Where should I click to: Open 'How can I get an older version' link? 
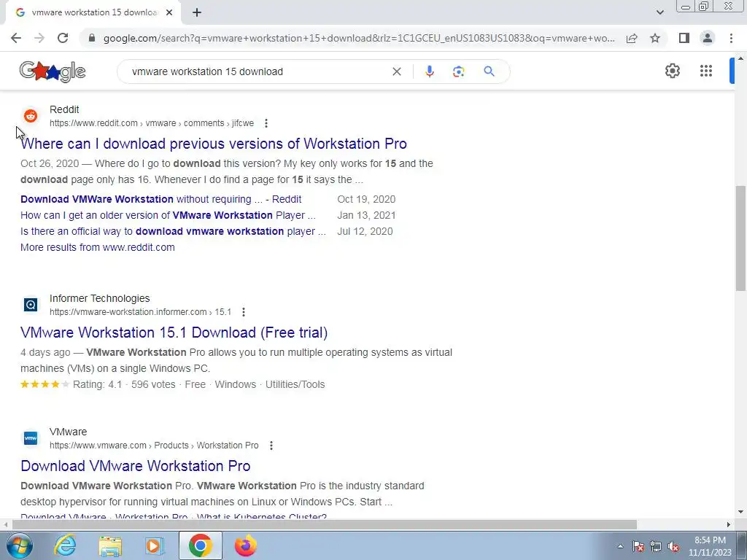169,215
